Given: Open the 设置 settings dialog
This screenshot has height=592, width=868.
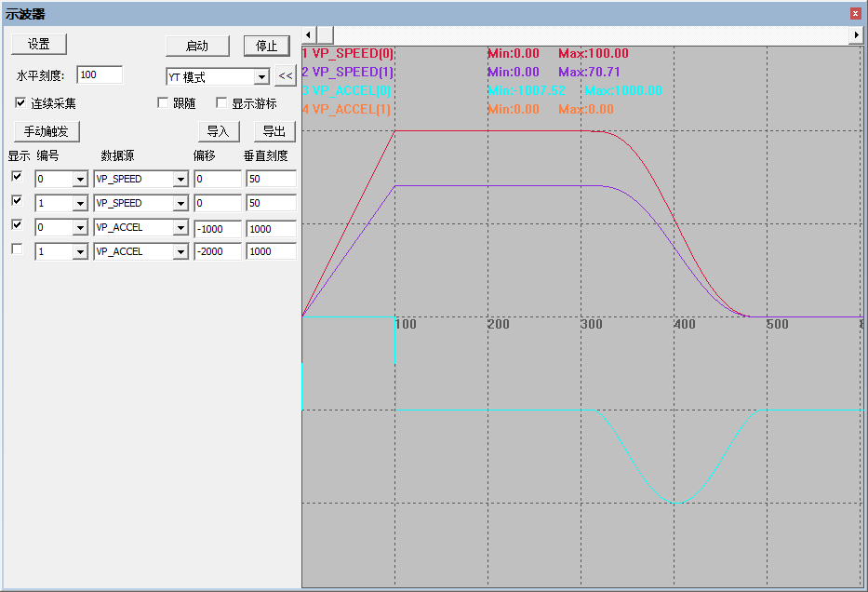Looking at the screenshot, I should pyautogui.click(x=38, y=43).
